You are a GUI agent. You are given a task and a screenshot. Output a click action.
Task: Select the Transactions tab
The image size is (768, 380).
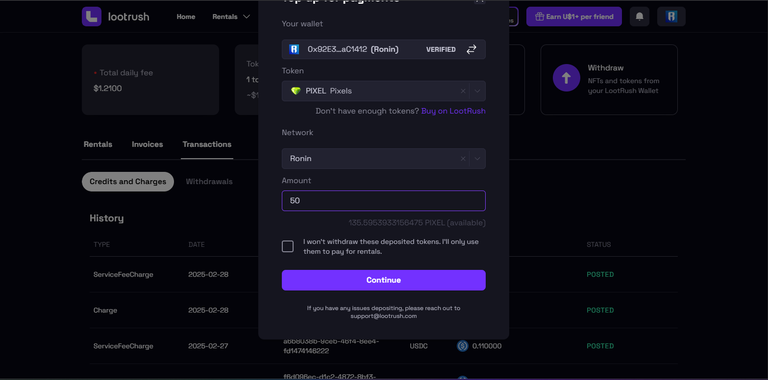pyautogui.click(x=207, y=144)
